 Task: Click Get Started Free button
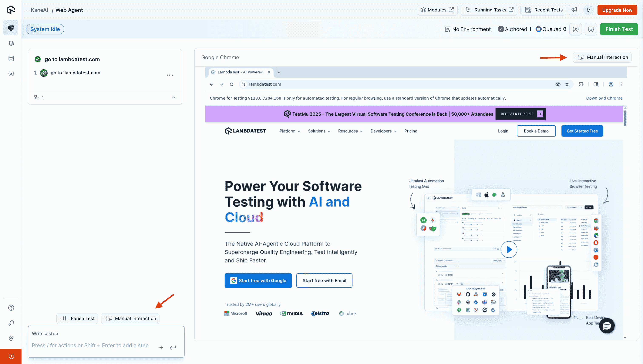click(582, 131)
